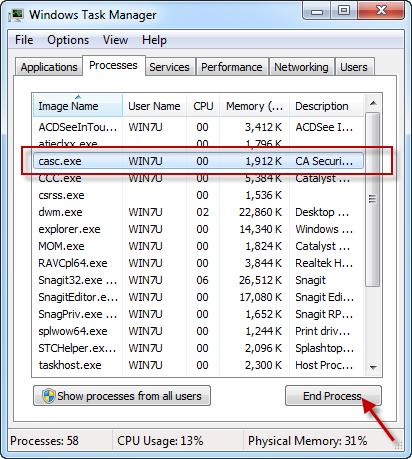Select the CCC.exe process row
Image resolution: width=412 pixels, height=459 pixels.
tap(198, 178)
